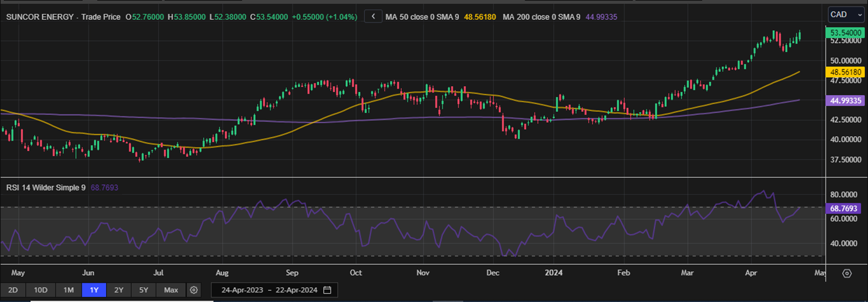Select the 2D time range
868x302 pixels.
coord(13,290)
